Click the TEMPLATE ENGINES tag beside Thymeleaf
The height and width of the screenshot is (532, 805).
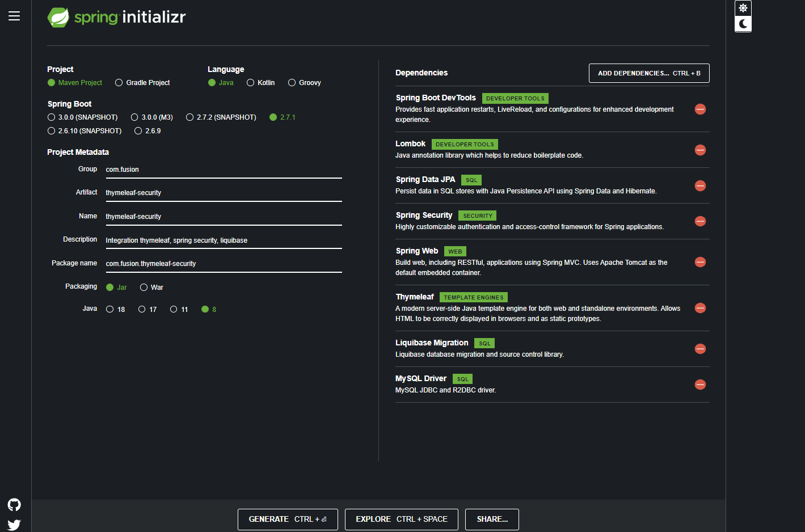(474, 297)
